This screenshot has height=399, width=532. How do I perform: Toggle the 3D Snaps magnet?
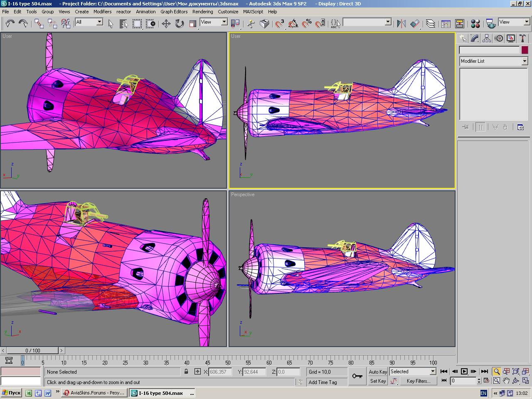coord(280,24)
